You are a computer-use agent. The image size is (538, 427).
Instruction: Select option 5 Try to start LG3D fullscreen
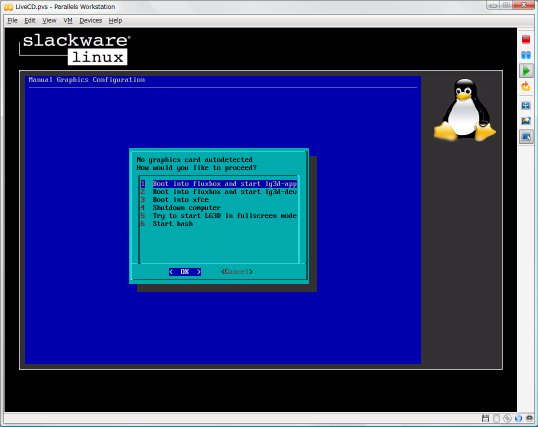[x=219, y=216]
